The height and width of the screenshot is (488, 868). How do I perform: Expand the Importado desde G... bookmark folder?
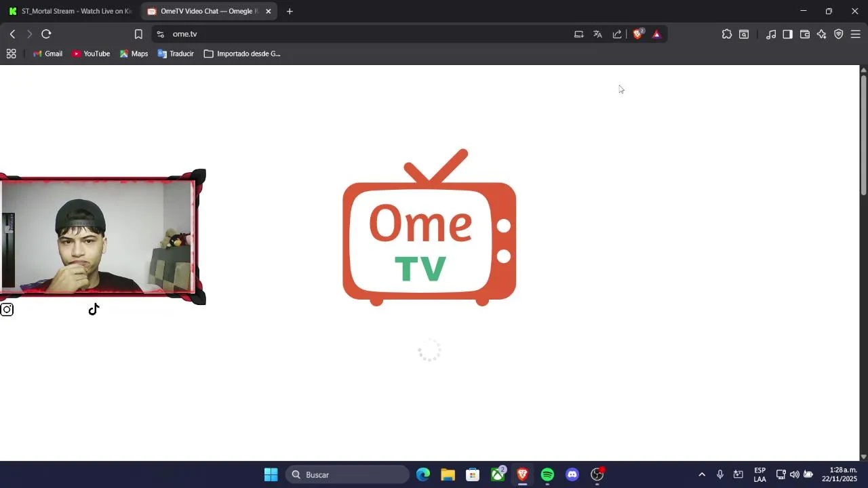(242, 54)
